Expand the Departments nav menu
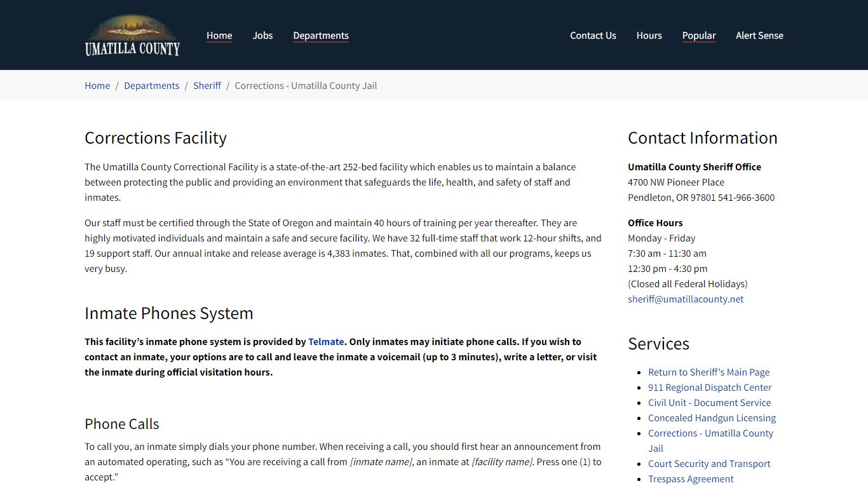868x488 pixels. [321, 36]
